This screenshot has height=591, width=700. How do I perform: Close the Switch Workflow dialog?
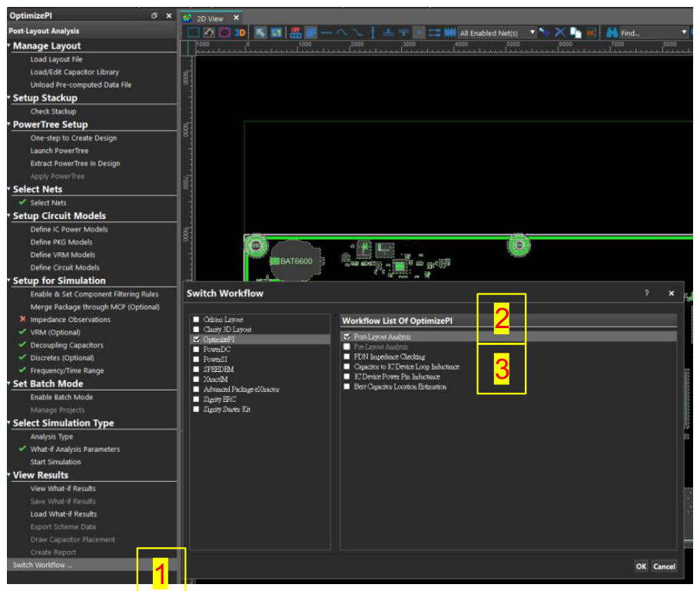click(x=671, y=294)
